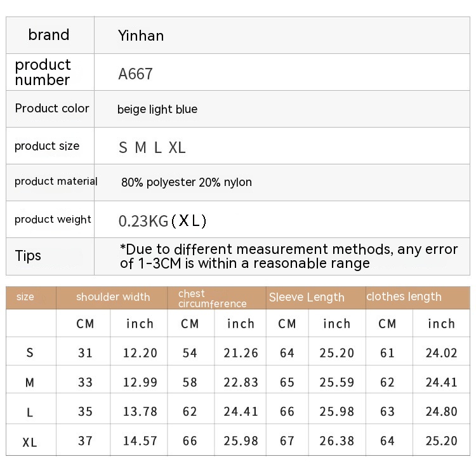Screen dimensions: 476x471
Task: Click the product weight value 0.23KG (XL)
Action: [x=162, y=221]
